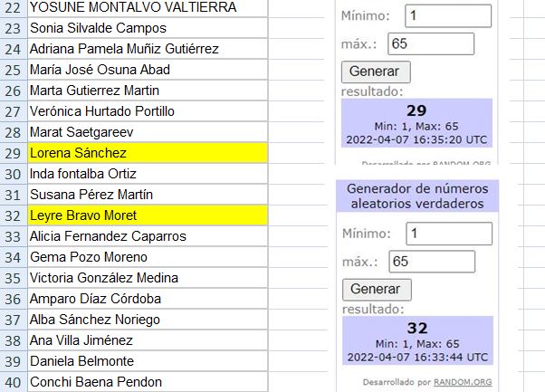Screen dimensions: 545x392
Task: Select row 40 via its row header
Action: click(12, 382)
